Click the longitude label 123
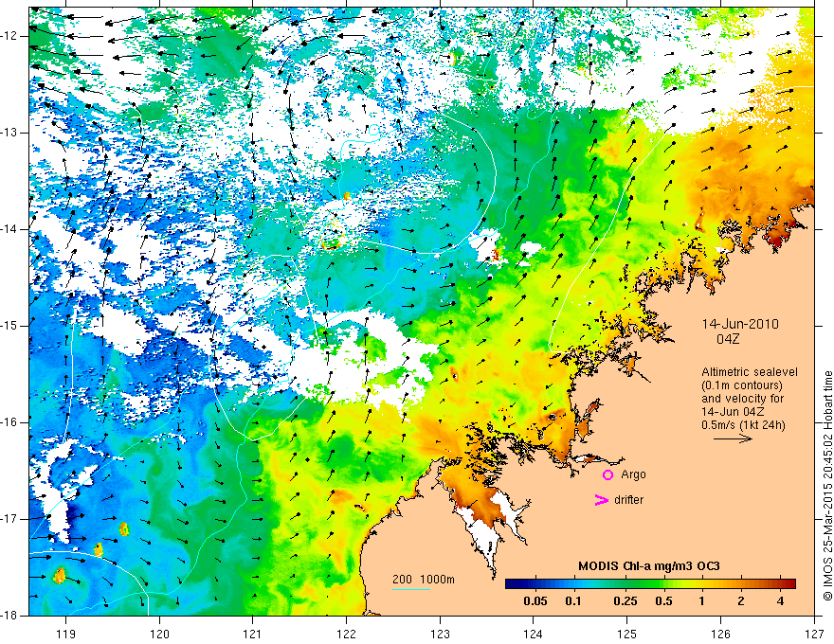 (440, 634)
